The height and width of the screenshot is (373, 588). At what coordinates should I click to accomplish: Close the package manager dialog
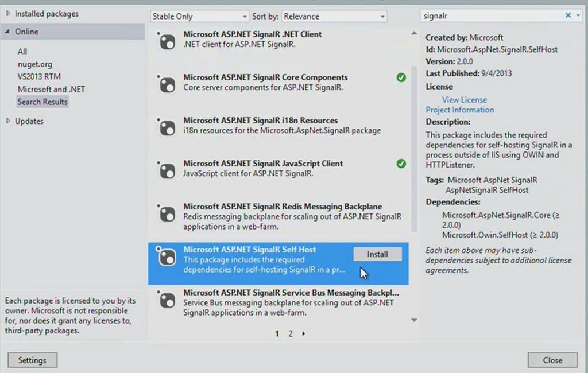click(552, 360)
